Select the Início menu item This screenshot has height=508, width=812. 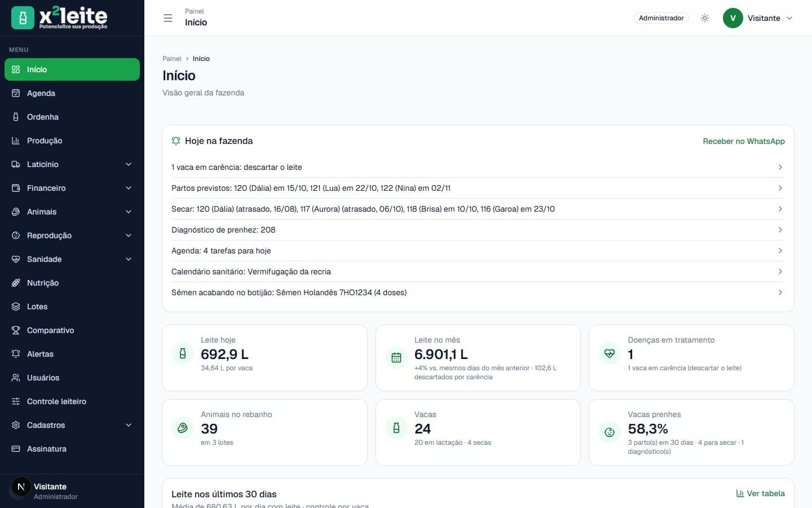click(72, 69)
